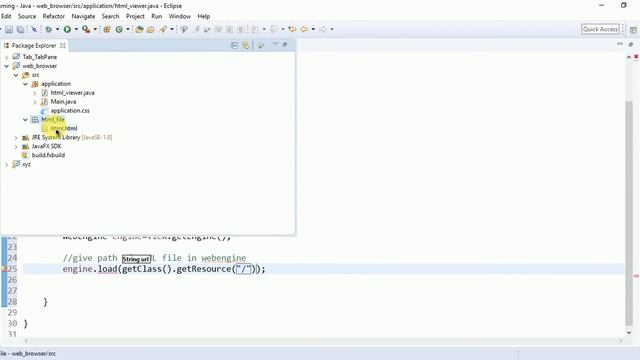The image size is (640, 360).
Task: Select html.html file
Action: tap(64, 128)
